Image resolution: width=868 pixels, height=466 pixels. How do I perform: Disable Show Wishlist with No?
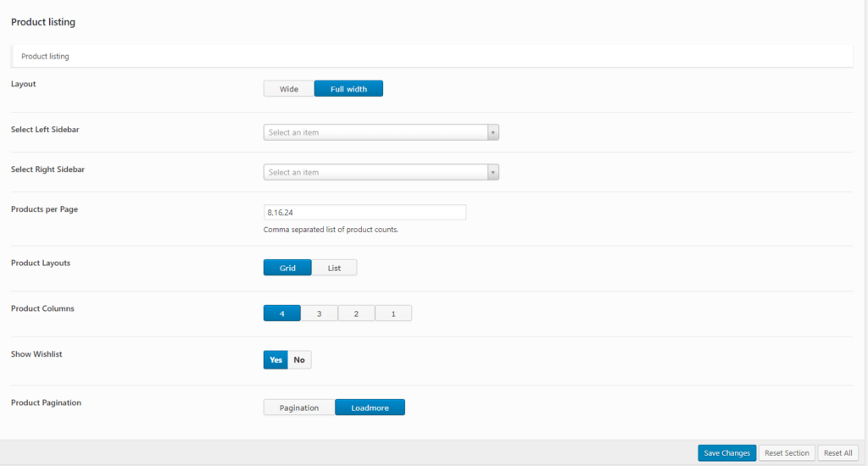299,360
